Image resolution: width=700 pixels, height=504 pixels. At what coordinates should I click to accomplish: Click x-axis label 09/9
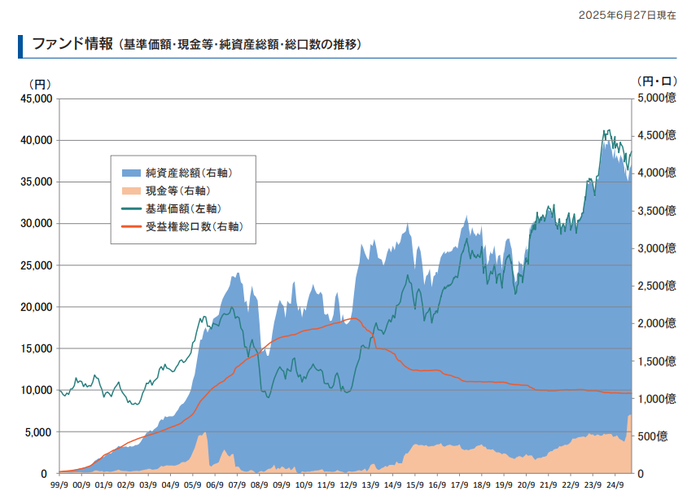(282, 485)
